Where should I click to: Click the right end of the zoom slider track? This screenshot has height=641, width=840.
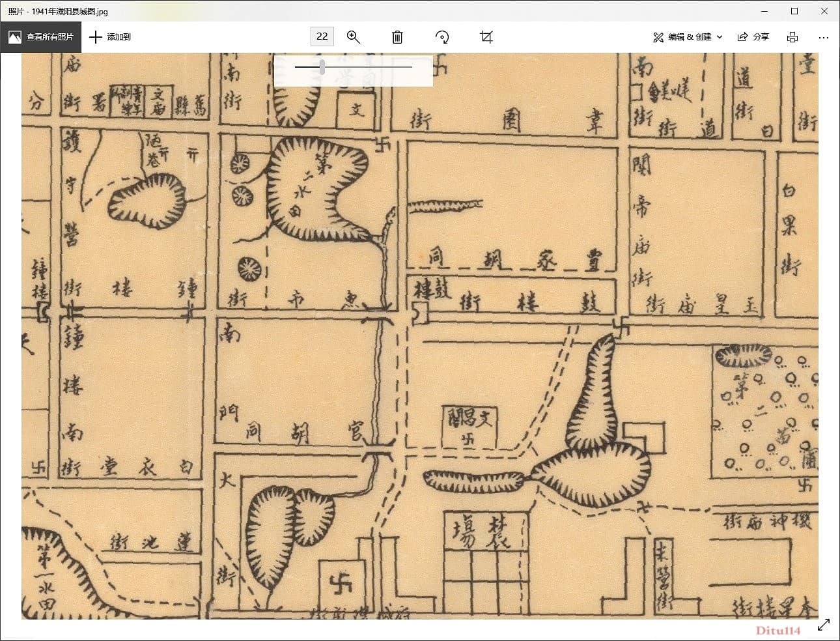tap(411, 66)
